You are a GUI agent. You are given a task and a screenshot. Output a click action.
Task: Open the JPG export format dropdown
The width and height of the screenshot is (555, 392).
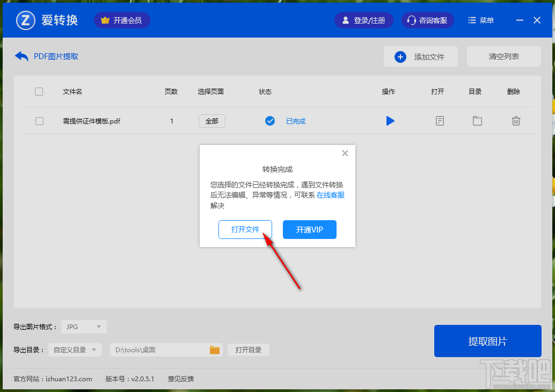84,326
